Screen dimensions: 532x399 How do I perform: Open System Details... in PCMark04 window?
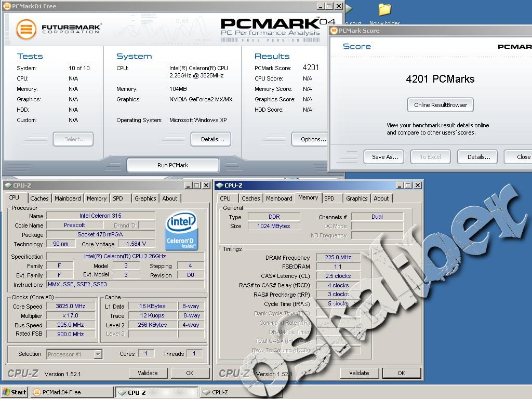click(211, 139)
